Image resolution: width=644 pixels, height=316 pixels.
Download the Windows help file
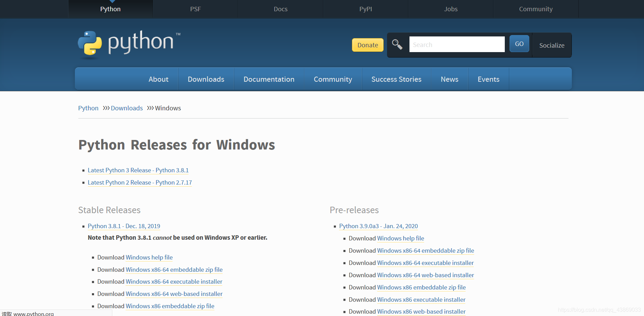click(149, 257)
